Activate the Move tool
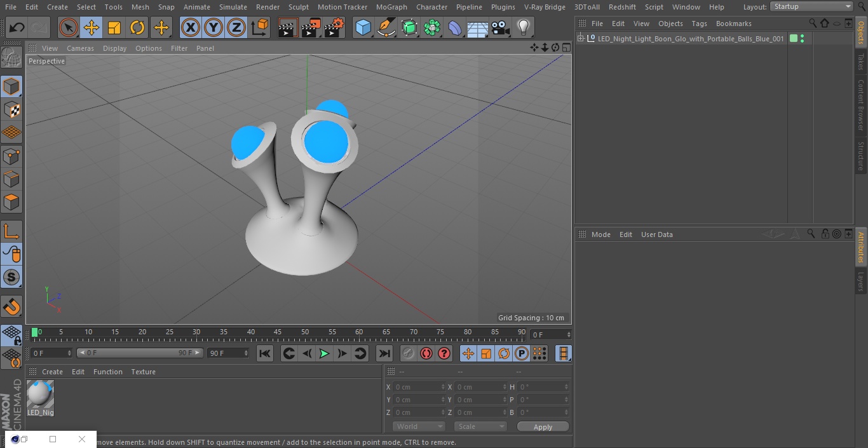 pyautogui.click(x=92, y=28)
